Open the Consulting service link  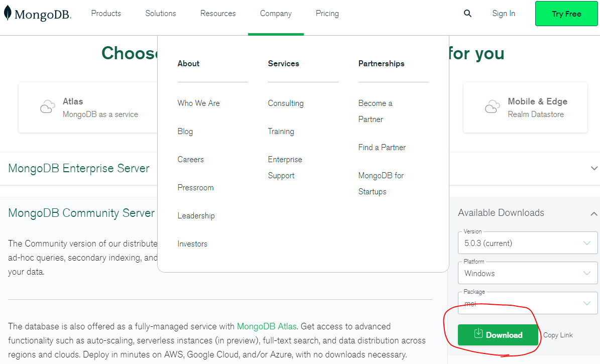[x=286, y=103]
